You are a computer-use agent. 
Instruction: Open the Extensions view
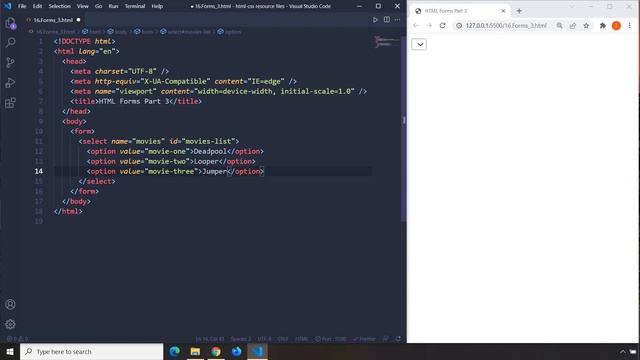click(10, 102)
